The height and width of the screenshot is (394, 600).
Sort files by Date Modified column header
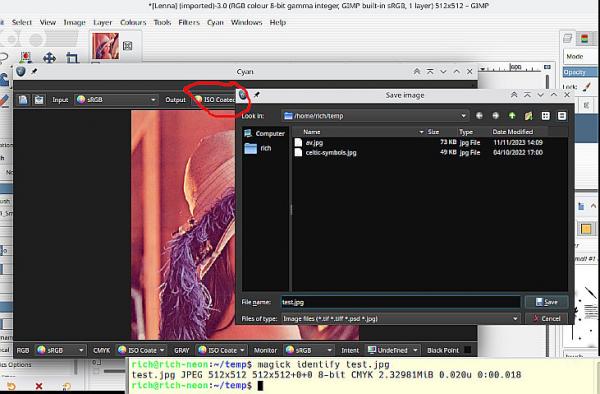[519, 132]
